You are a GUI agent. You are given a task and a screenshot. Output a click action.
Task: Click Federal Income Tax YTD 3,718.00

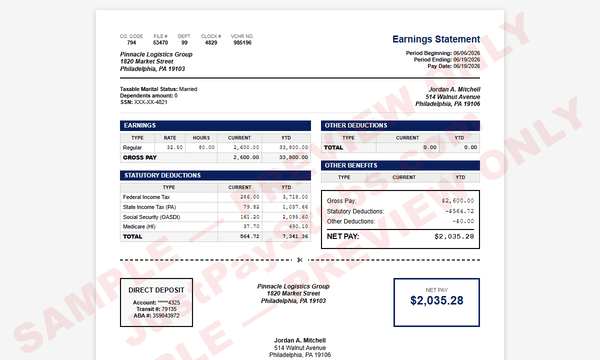click(295, 197)
